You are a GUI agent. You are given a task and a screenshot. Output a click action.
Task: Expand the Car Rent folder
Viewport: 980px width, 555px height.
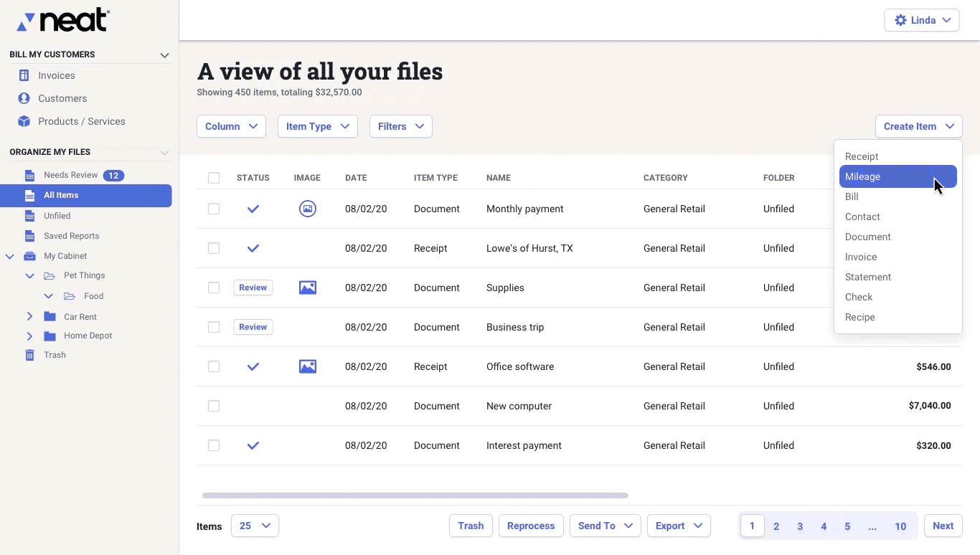click(29, 316)
